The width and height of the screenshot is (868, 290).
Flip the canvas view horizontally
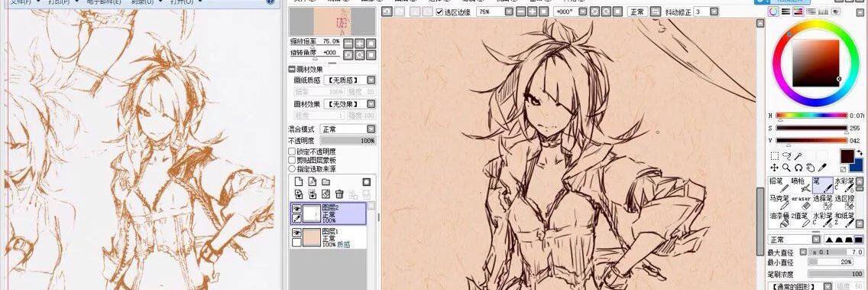click(x=656, y=11)
